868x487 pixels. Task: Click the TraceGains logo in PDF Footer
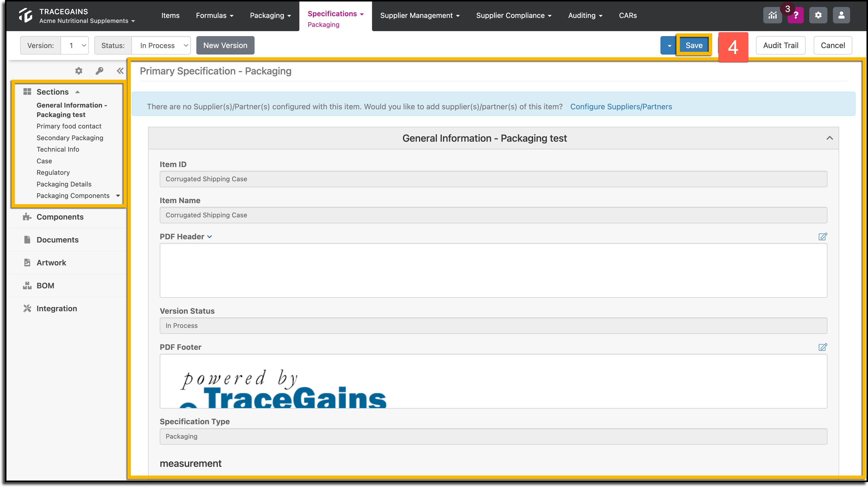(x=283, y=389)
